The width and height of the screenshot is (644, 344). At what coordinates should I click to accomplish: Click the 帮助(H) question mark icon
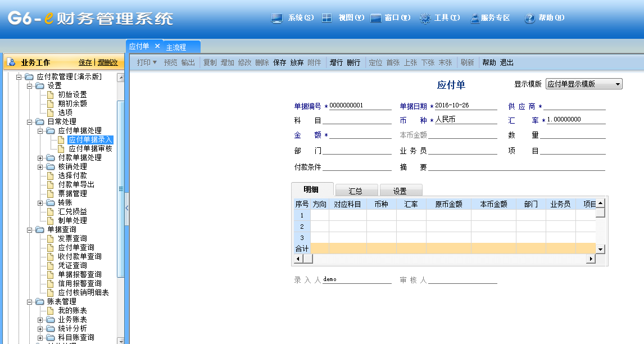tap(529, 18)
